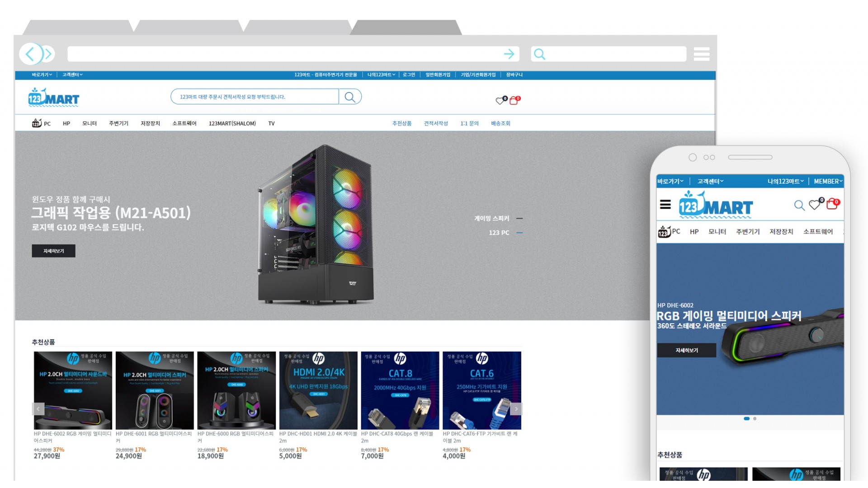868x488 pixels.
Task: Open HP DHC-HD01 HDMI 2.0 4K cable thumbnail
Action: (318, 390)
